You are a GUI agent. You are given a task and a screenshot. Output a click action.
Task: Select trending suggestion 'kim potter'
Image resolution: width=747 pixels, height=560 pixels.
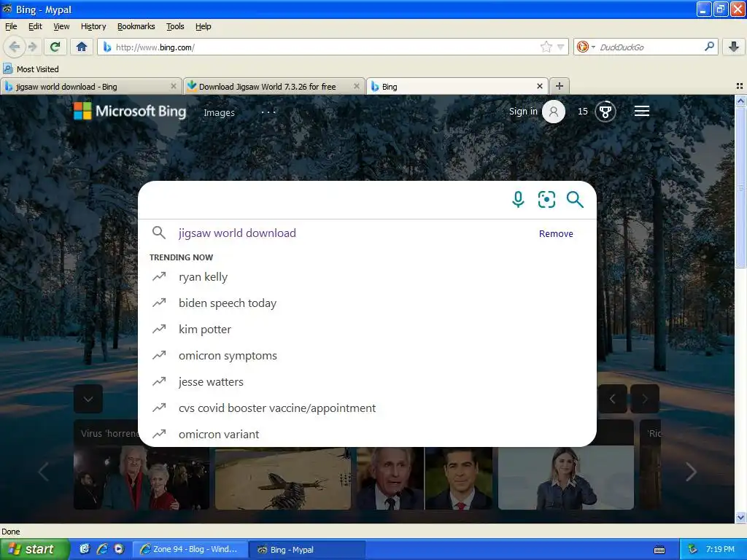point(367,329)
